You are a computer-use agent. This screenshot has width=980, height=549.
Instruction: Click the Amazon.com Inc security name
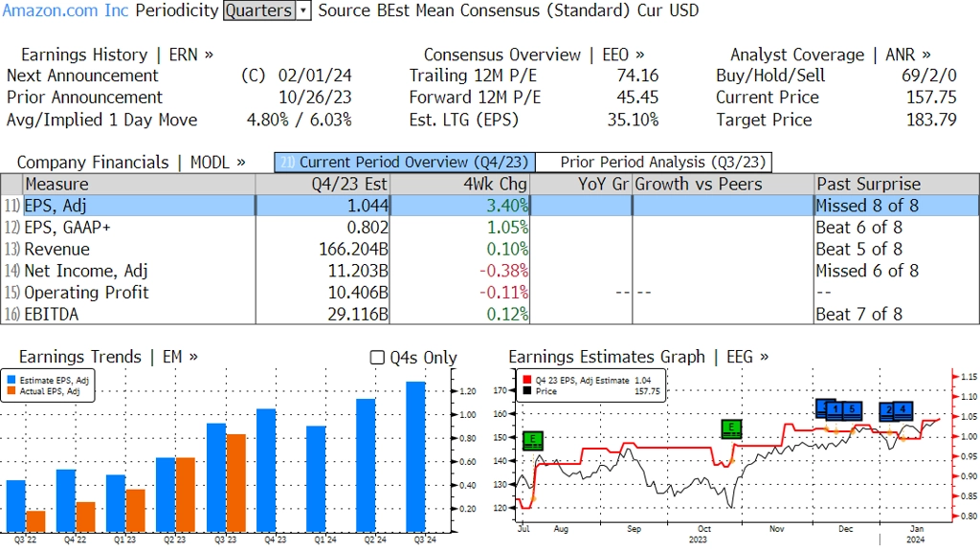tap(66, 11)
